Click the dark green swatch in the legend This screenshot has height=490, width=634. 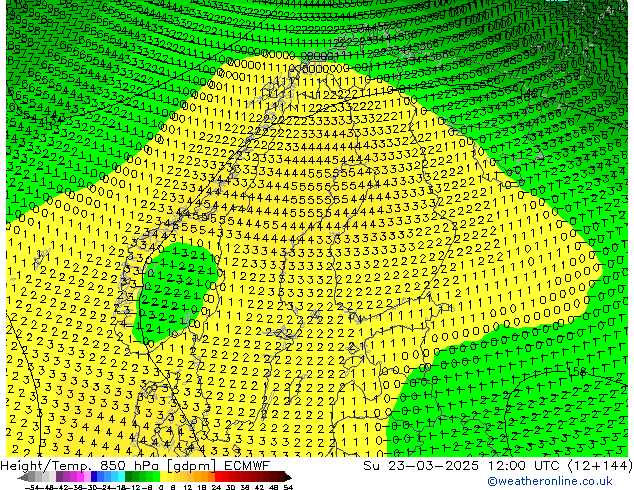tap(129, 476)
